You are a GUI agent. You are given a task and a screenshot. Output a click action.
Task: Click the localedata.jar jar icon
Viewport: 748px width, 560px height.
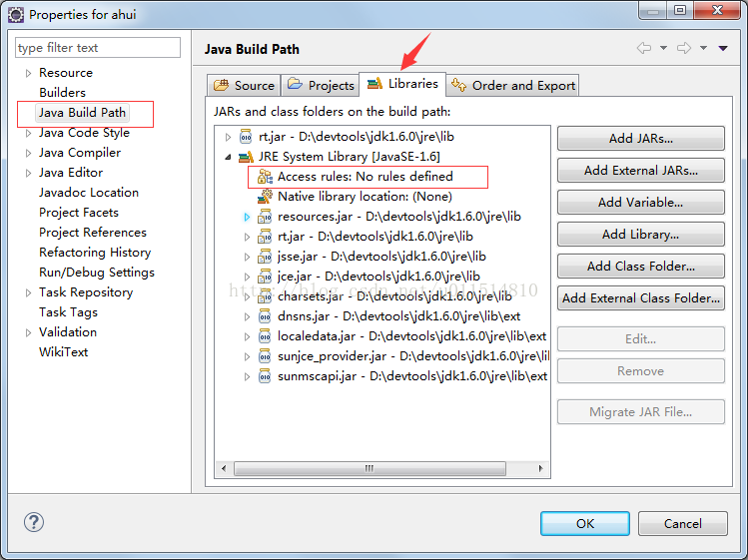[x=265, y=336]
